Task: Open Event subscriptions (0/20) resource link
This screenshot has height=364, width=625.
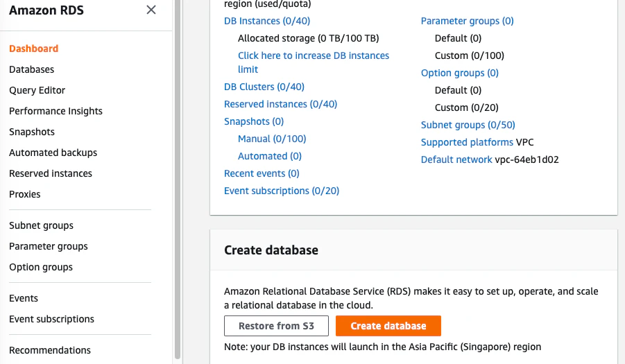Action: coord(282,191)
